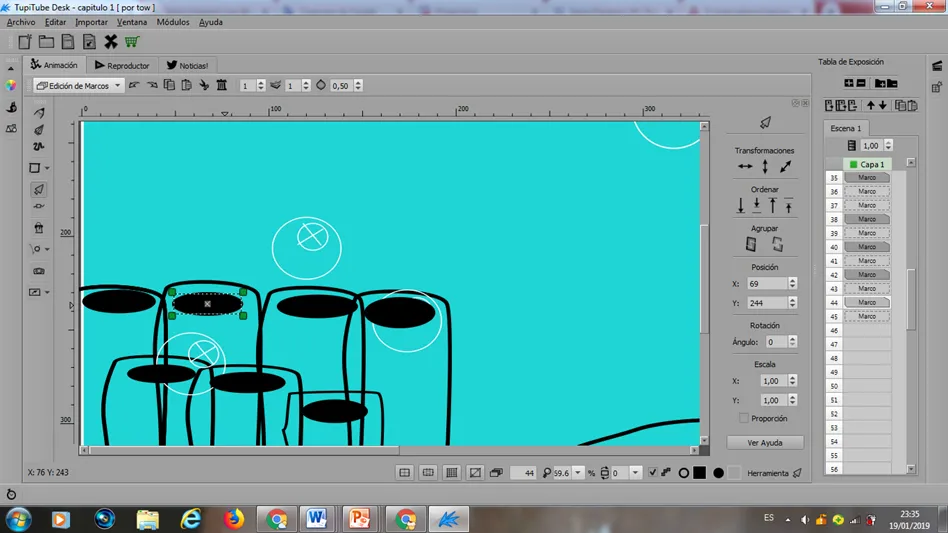Click the send to back Ordenar icon
Viewport: 948px width, 533px height.
pos(740,205)
